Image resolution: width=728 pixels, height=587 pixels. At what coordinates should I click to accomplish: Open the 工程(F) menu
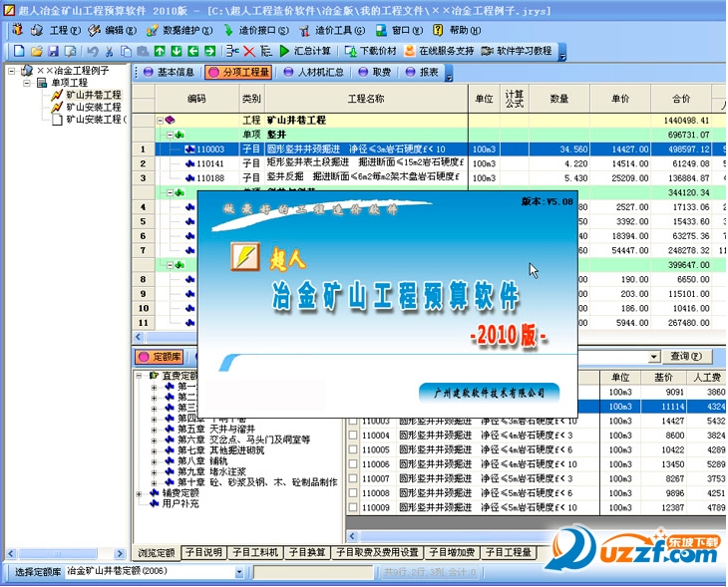[x=65, y=30]
